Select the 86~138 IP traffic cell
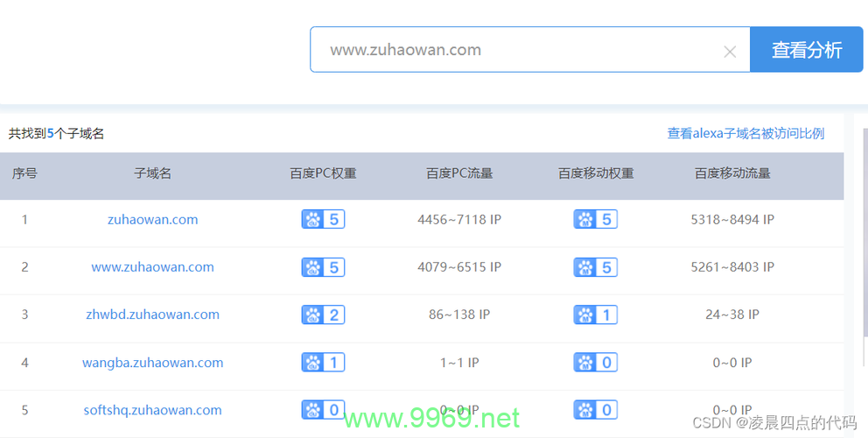The image size is (868, 438). tap(459, 314)
